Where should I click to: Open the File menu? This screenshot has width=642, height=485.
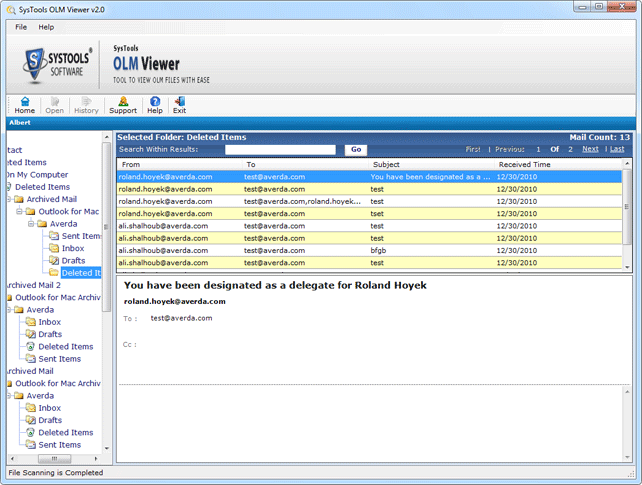coord(21,27)
